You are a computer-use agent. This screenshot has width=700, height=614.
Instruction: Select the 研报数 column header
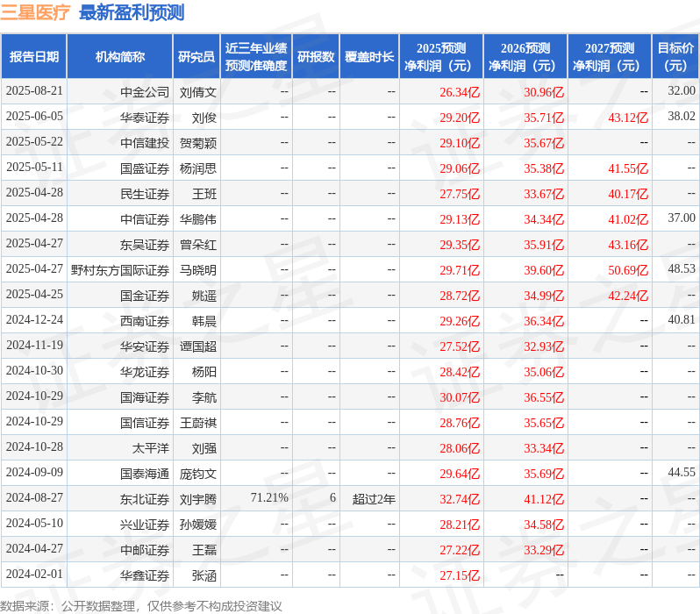tap(316, 57)
